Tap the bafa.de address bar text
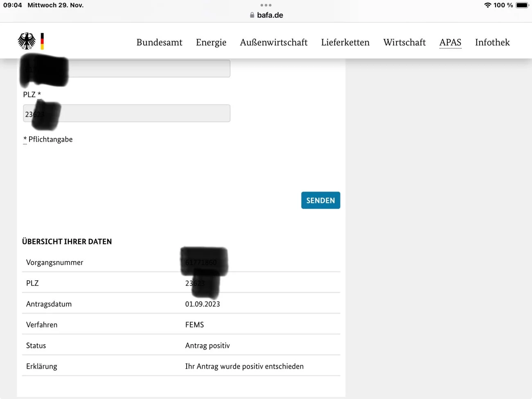This screenshot has width=532, height=399. point(270,15)
